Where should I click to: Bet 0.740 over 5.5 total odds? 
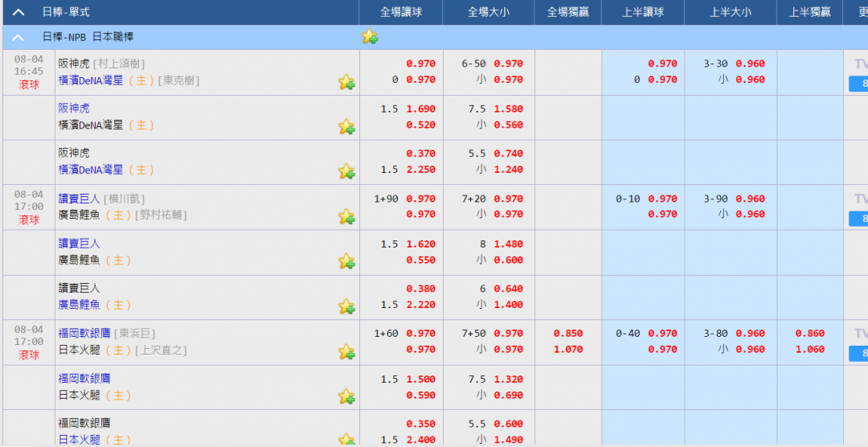pyautogui.click(x=509, y=154)
